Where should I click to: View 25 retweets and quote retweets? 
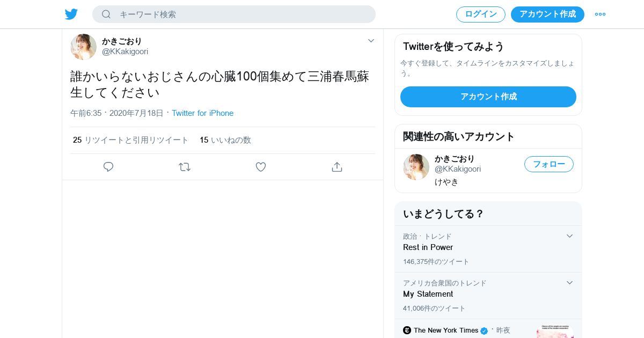[x=130, y=140]
